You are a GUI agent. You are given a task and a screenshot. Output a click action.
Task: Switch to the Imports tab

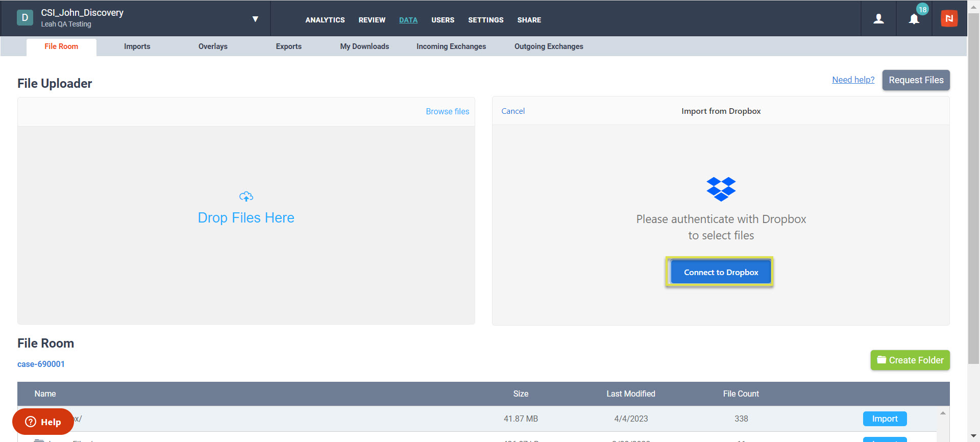(137, 46)
